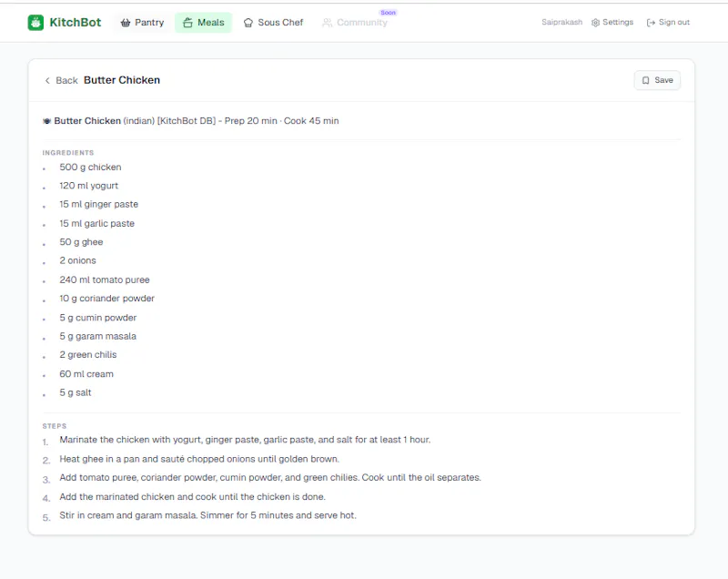Click the Butter Chicken page title
The image size is (728, 579).
click(x=122, y=80)
